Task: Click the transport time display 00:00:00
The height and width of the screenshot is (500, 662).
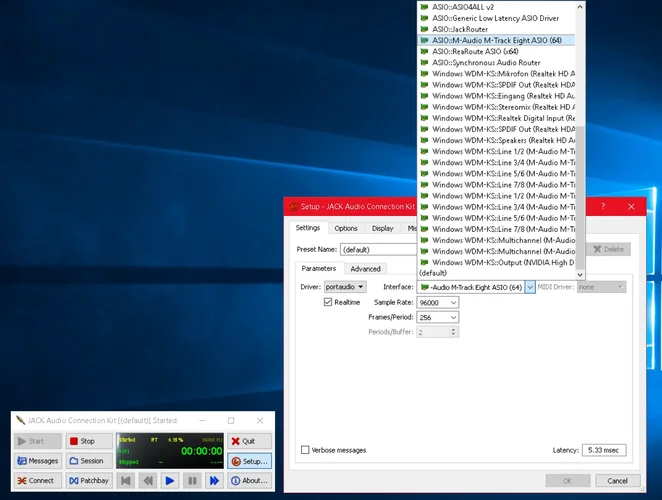Action: click(201, 451)
